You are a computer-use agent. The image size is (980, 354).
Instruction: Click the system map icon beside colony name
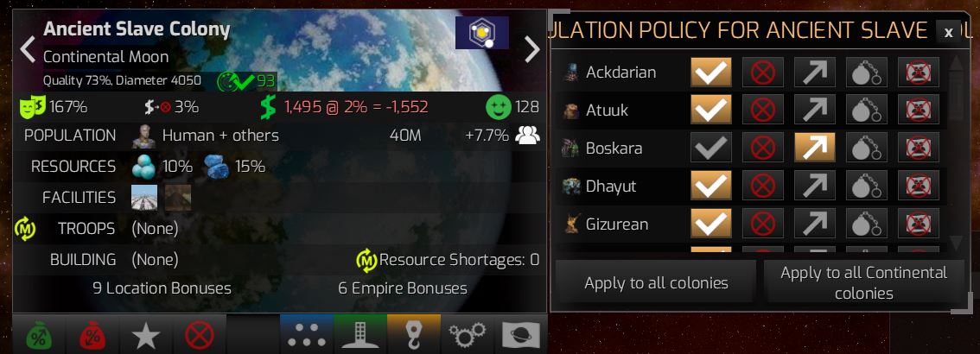click(481, 33)
